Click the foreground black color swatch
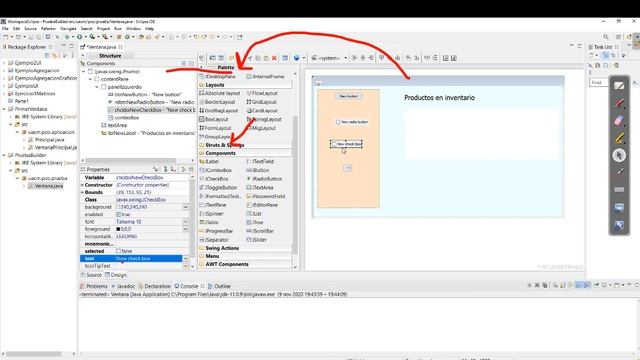 (x=118, y=229)
